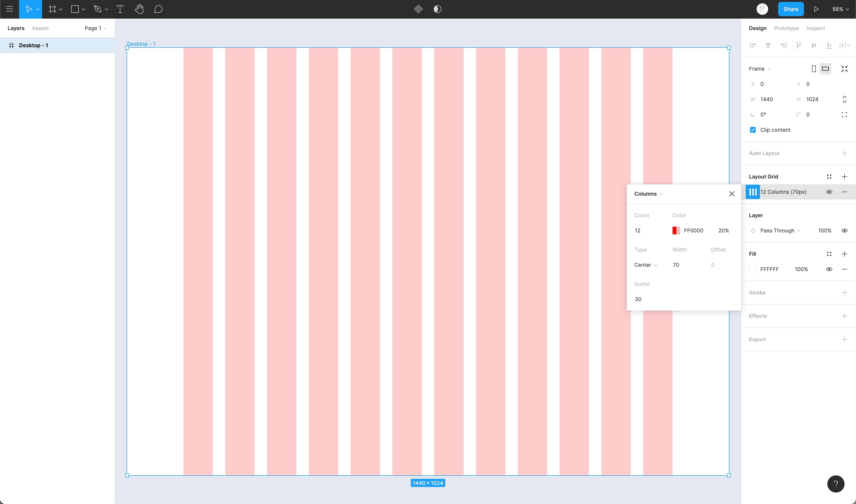The image size is (856, 504).
Task: Toggle Clip content checkbox
Action: tap(753, 130)
